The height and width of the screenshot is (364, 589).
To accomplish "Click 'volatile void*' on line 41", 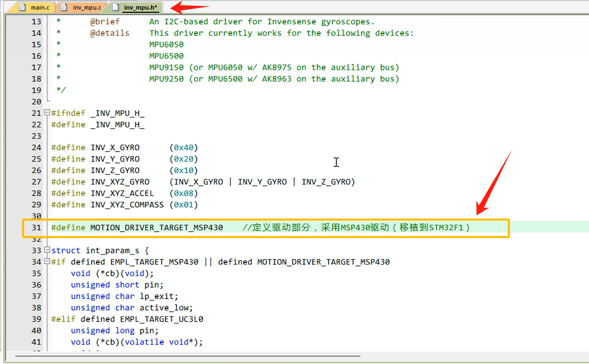I will click(159, 342).
